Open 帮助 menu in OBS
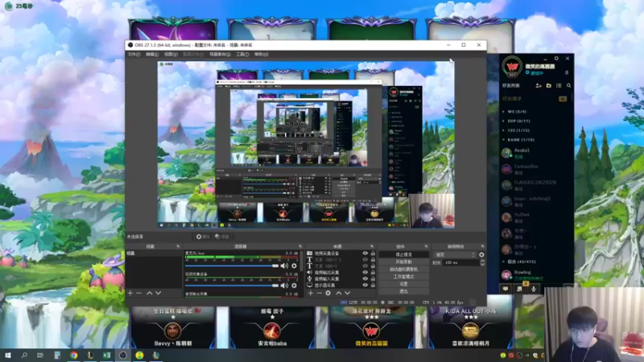The height and width of the screenshot is (362, 644). click(x=261, y=54)
